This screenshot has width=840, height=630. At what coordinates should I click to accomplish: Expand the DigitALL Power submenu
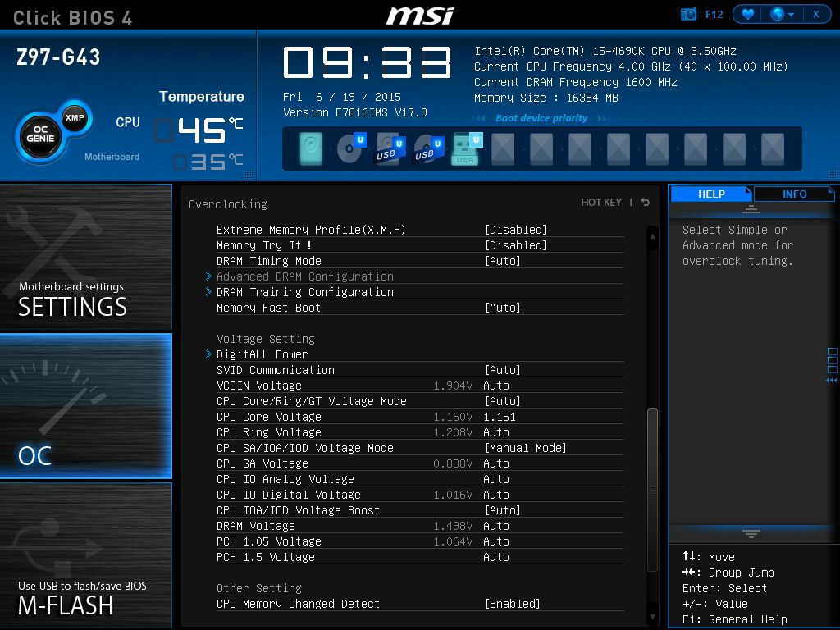262,354
